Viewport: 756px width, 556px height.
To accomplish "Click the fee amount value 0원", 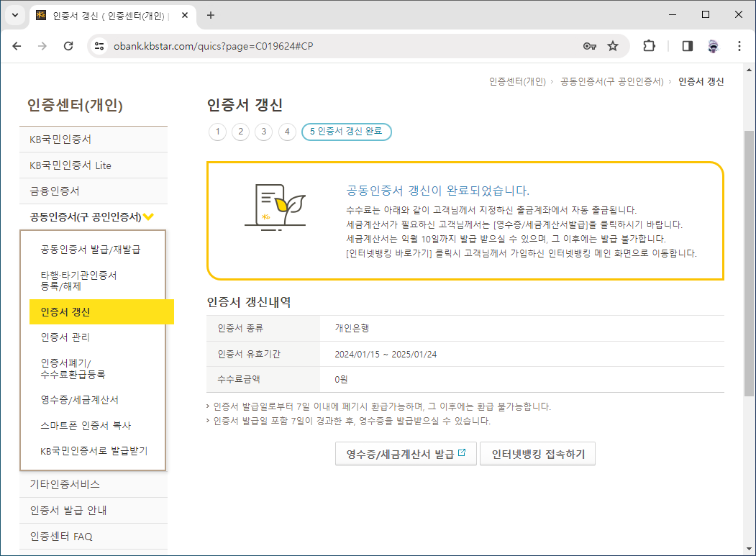I will (x=341, y=380).
